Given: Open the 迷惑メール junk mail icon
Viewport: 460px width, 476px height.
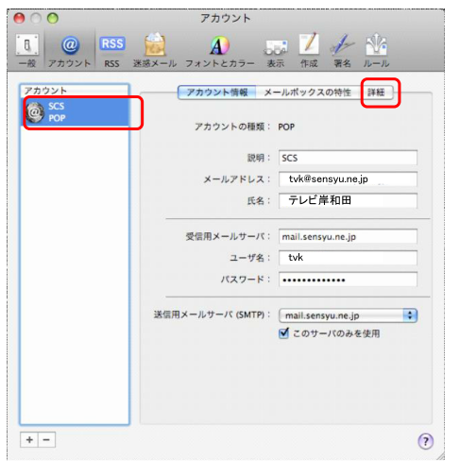Looking at the screenshot, I should click(155, 50).
